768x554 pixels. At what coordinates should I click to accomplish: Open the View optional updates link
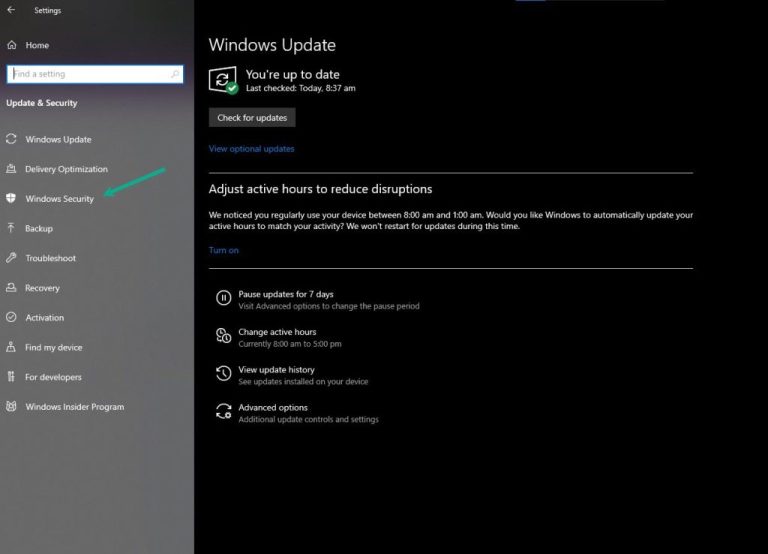point(251,148)
